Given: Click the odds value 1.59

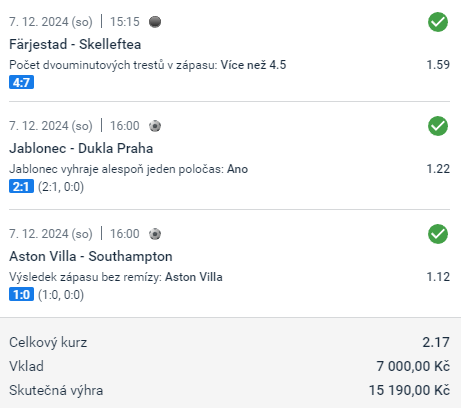Looking at the screenshot, I should pos(438,65).
